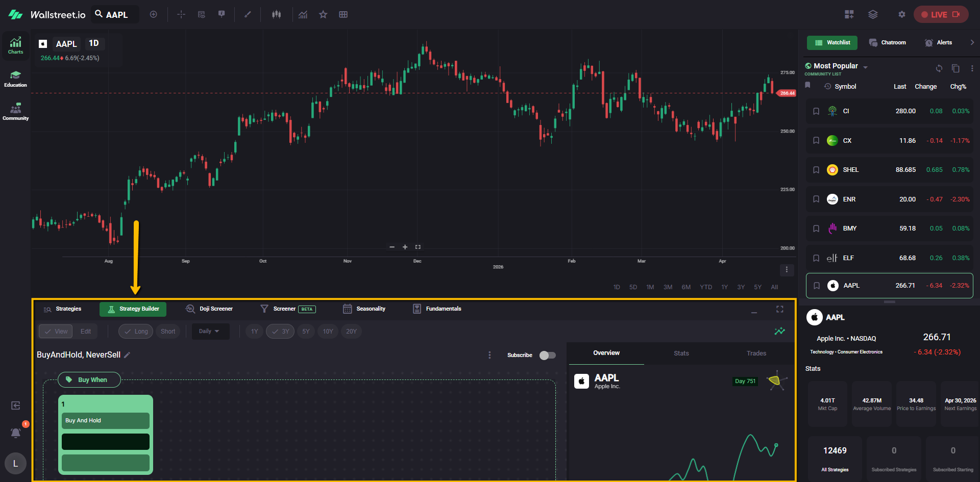Edit the BuyAndHold strategy name pencil
Screen dimensions: 980x482
(128, 355)
